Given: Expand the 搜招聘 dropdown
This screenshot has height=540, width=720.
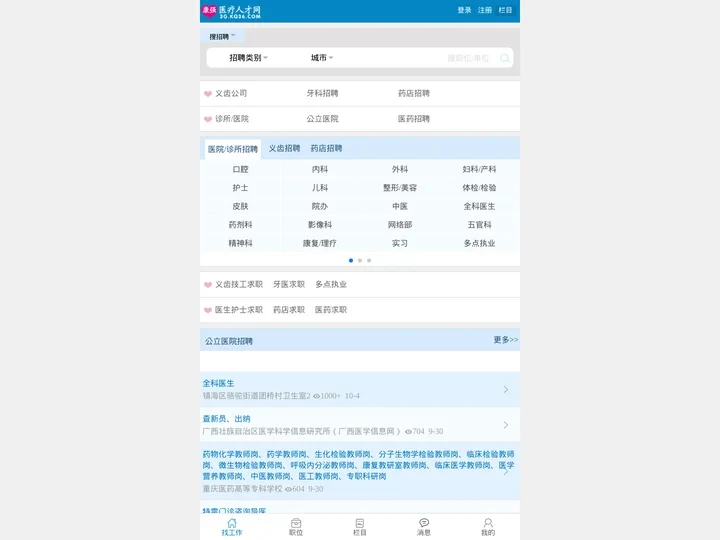Looking at the screenshot, I should pyautogui.click(x=222, y=36).
